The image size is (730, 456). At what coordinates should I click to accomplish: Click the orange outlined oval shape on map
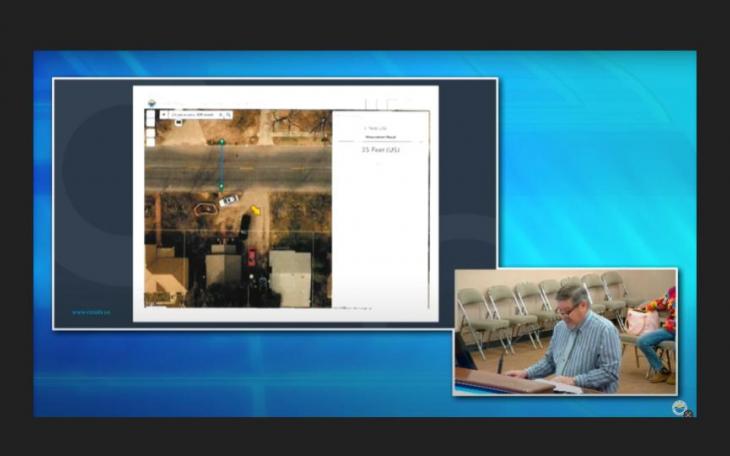[x=205, y=208]
